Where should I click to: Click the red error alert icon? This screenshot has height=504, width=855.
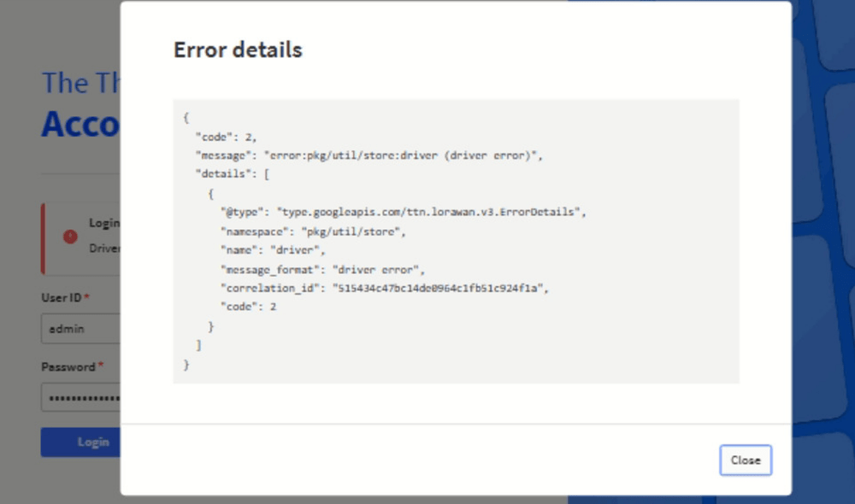pyautogui.click(x=70, y=236)
